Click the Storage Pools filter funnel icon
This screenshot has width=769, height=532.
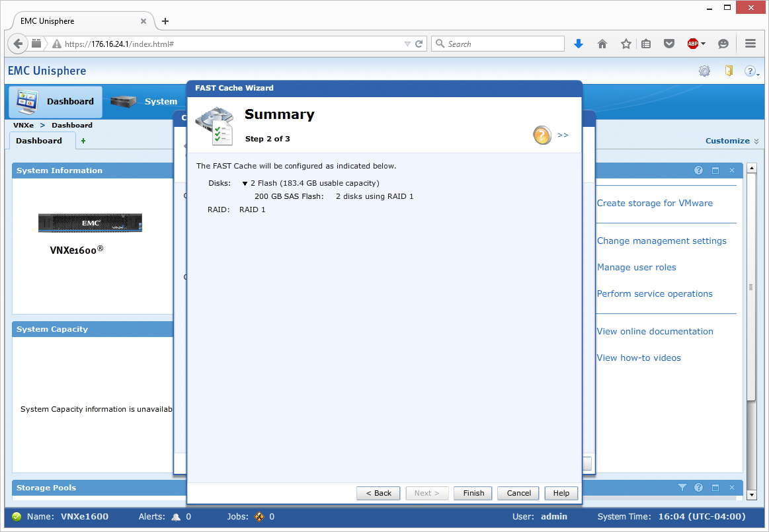coord(682,487)
